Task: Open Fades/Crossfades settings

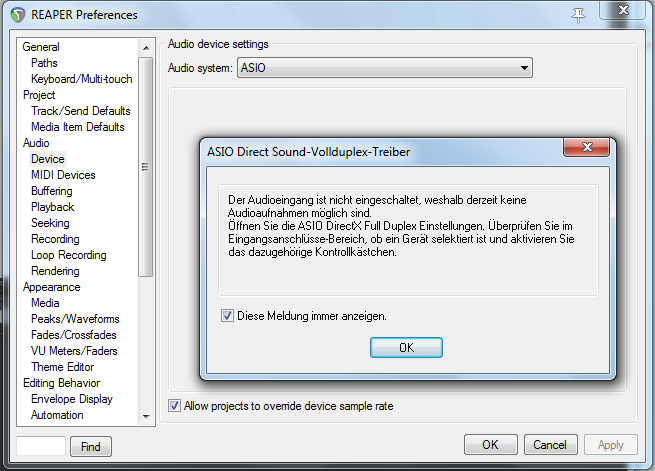Action: [x=74, y=335]
